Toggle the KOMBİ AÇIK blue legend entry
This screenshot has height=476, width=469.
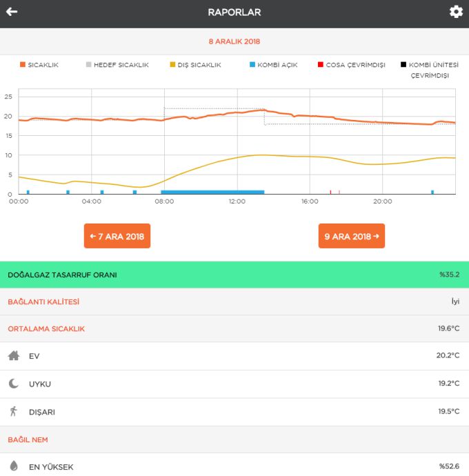(274, 65)
